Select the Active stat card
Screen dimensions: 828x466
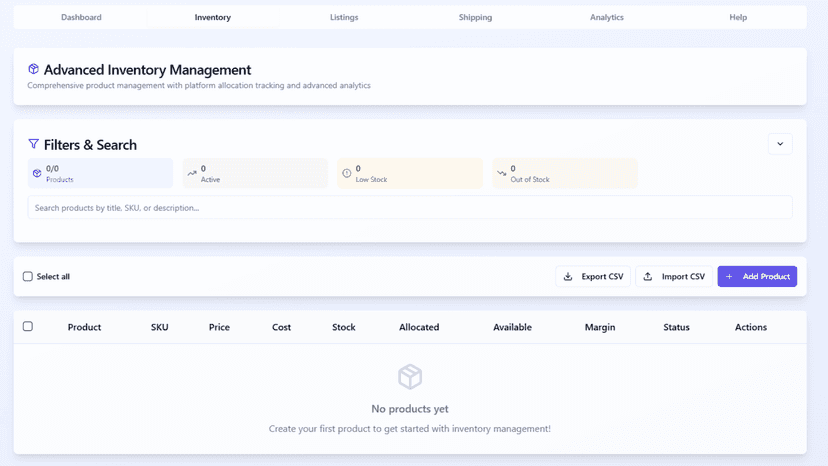[255, 173]
